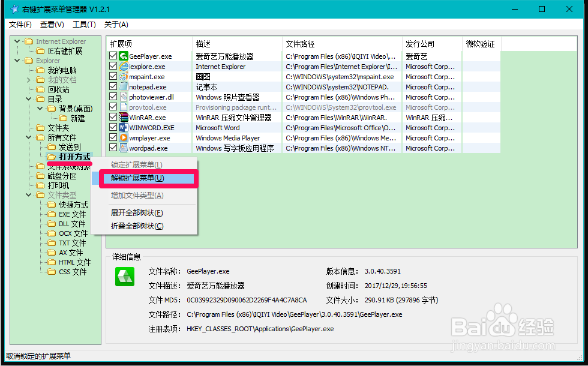Click the iexplore.exe Internet Explorer icon

pyautogui.click(x=124, y=67)
